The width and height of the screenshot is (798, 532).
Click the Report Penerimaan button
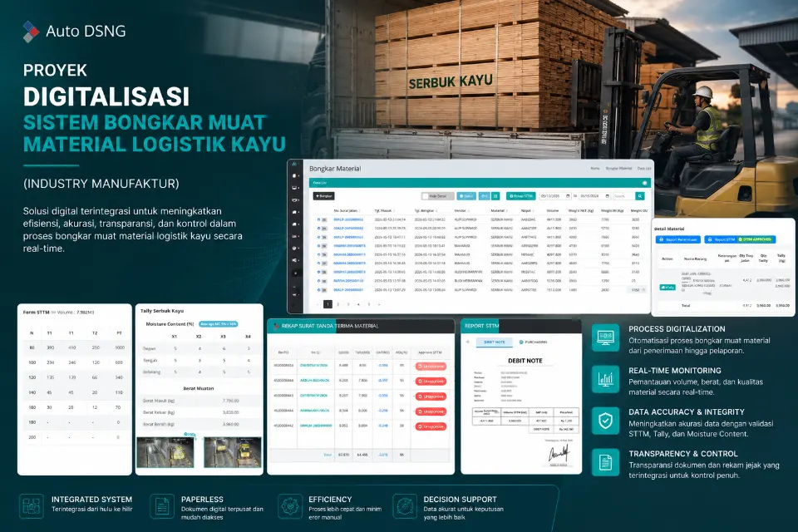(x=678, y=239)
